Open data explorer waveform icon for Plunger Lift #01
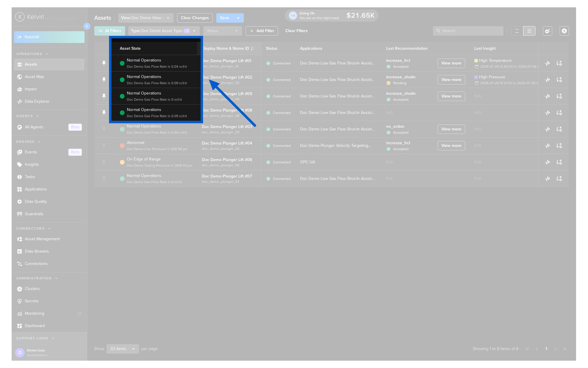Image resolution: width=588 pixels, height=368 pixels. coord(548,63)
